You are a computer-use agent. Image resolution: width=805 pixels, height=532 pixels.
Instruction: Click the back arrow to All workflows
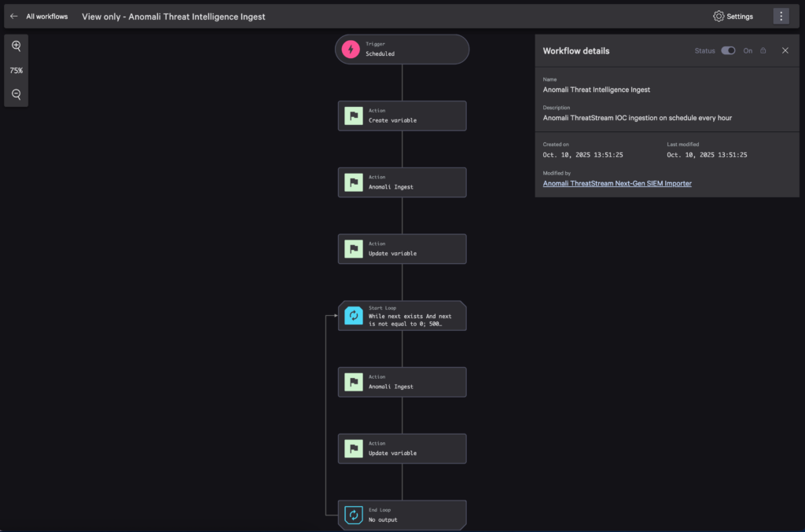point(13,16)
